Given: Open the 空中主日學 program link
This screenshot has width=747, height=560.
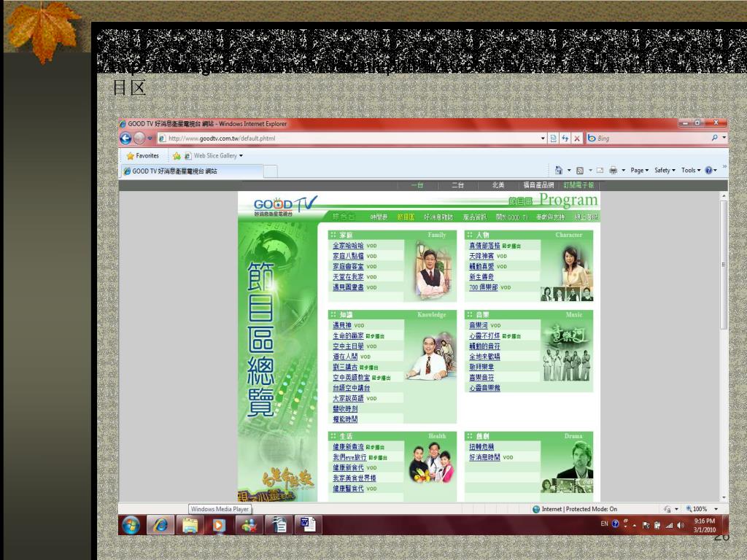Looking at the screenshot, I should click(x=348, y=346).
